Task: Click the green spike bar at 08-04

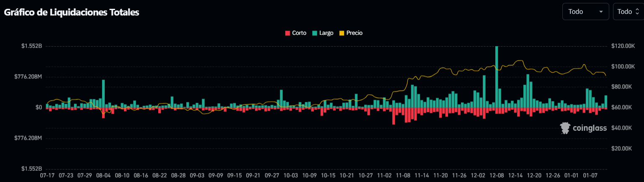Action: [x=103, y=93]
